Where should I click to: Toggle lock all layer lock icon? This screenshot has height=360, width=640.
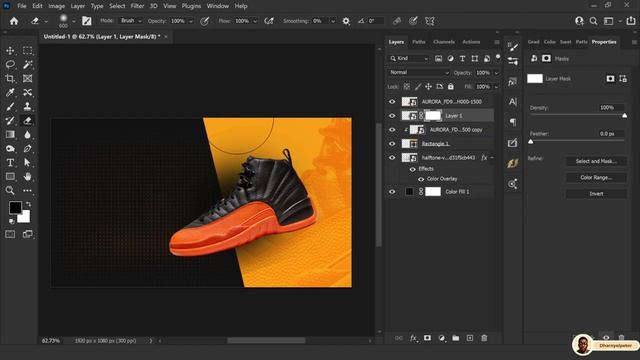[x=451, y=87]
